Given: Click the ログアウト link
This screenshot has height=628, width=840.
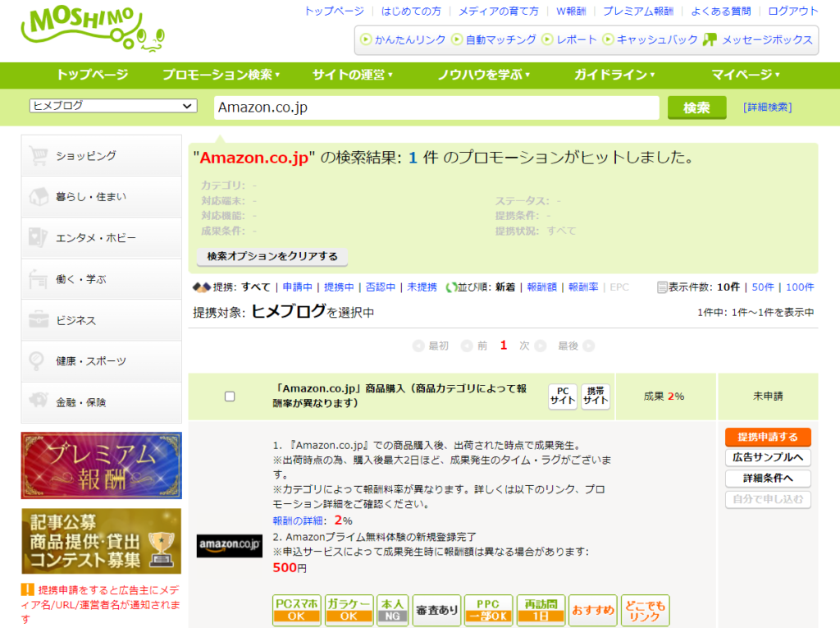Looking at the screenshot, I should (793, 11).
